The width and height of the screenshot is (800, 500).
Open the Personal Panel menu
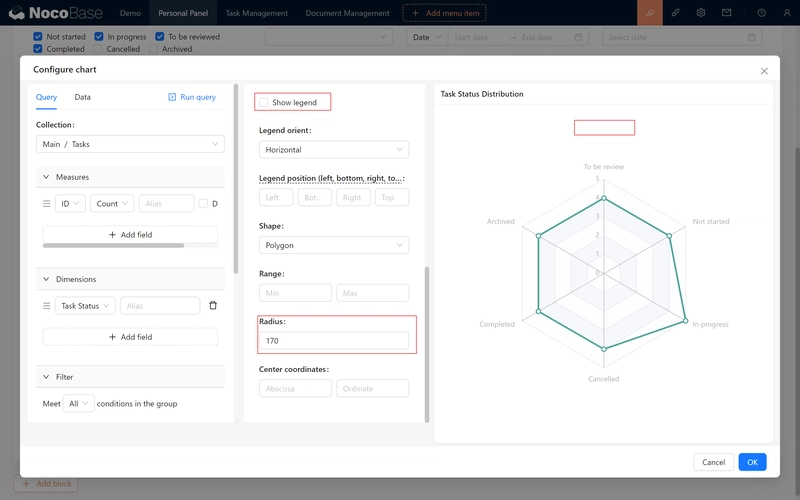point(183,13)
